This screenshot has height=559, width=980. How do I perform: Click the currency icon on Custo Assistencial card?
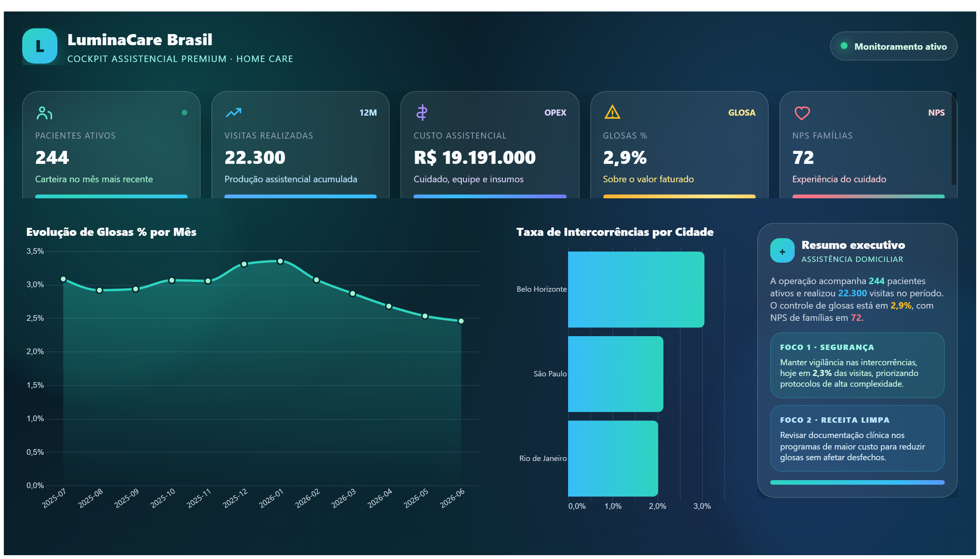pyautogui.click(x=422, y=113)
